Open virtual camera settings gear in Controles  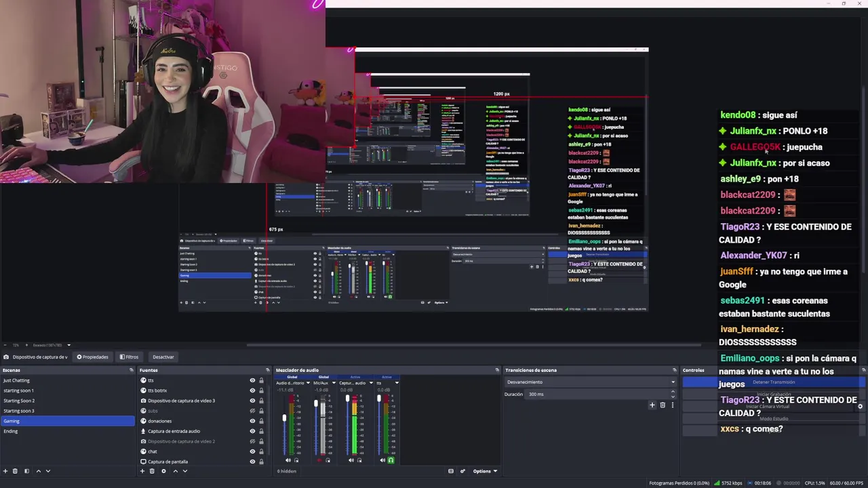(860, 406)
